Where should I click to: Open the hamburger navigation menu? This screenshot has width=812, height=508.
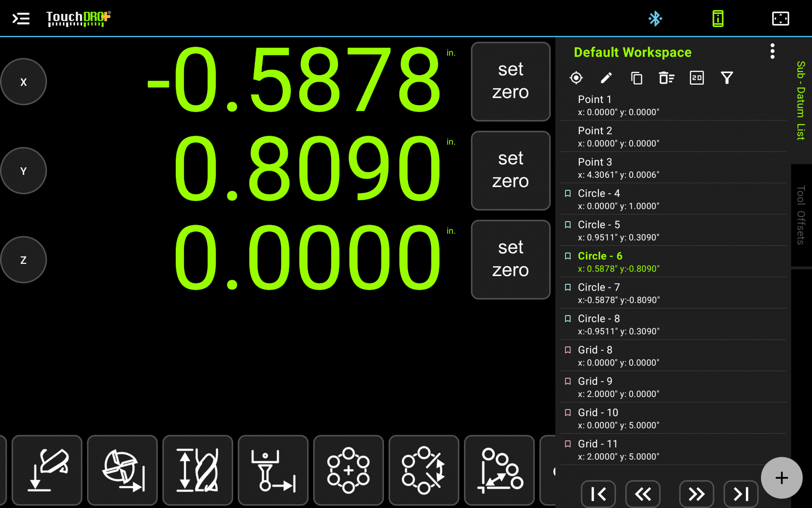pos(21,19)
